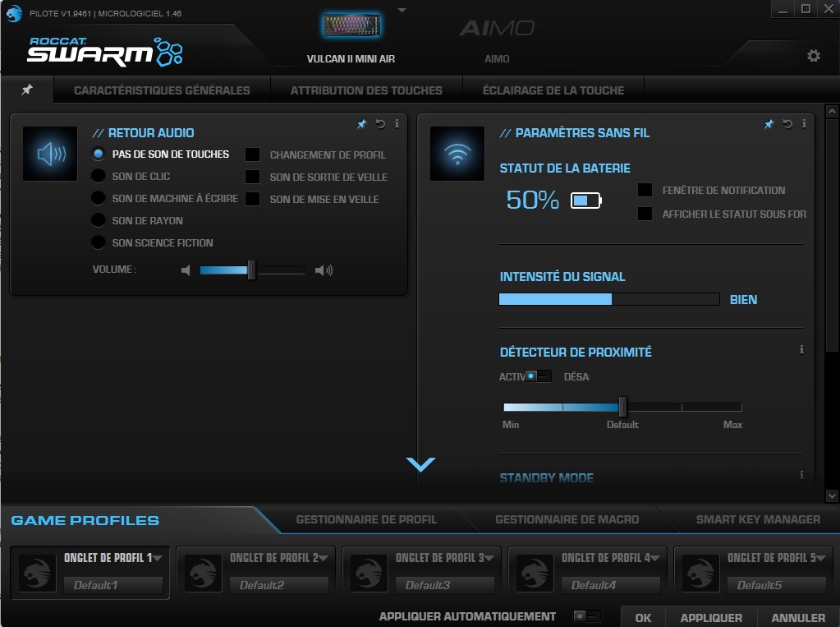Open the Swarm settings gear

click(813, 54)
